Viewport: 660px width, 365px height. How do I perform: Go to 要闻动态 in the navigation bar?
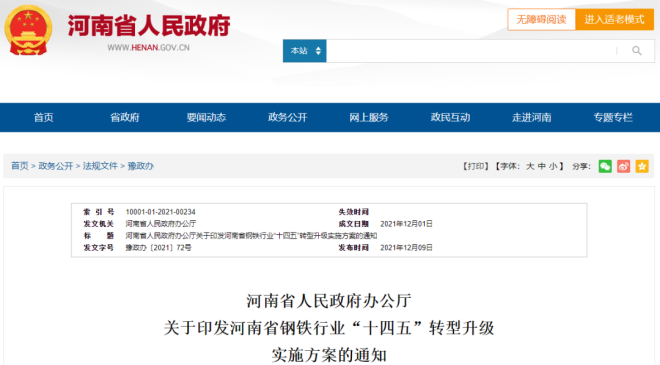click(x=206, y=117)
